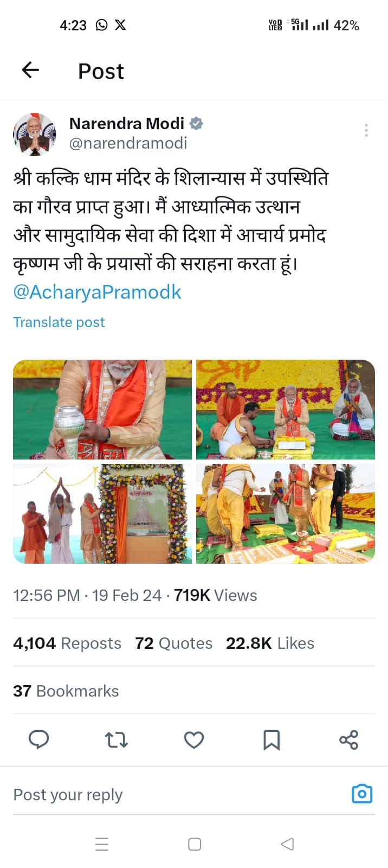This screenshot has width=388, height=868.
Task: Open the Android recent apps button
Action: 102,844
